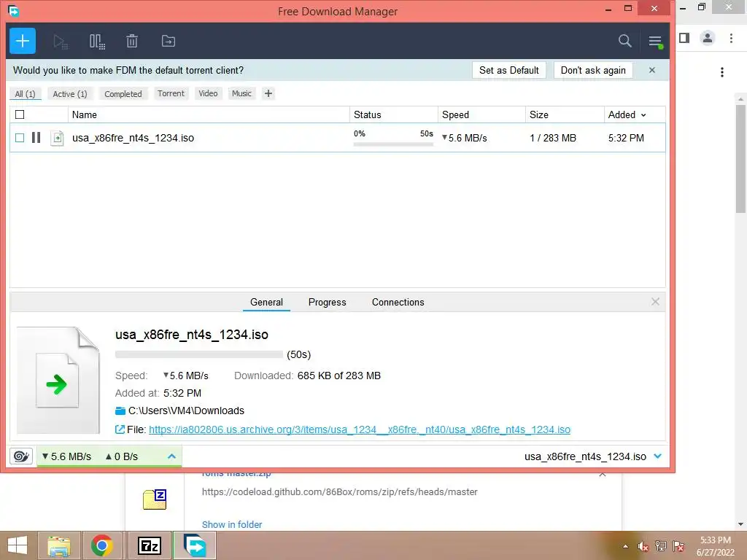The image size is (747, 560).
Task: Switch to Chrome from taskbar
Action: pos(101,545)
